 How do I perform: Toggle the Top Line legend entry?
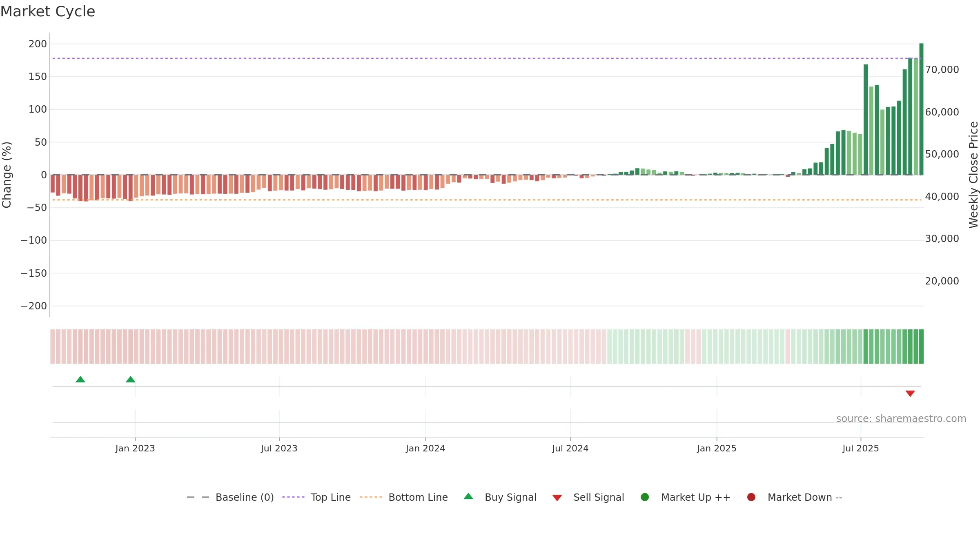pyautogui.click(x=316, y=497)
